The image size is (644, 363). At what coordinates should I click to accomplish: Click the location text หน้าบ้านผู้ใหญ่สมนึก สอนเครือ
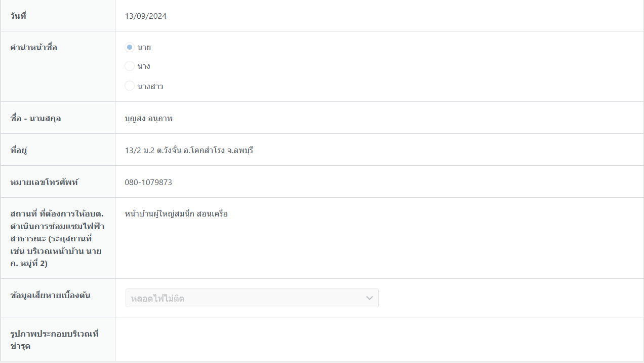pos(176,214)
